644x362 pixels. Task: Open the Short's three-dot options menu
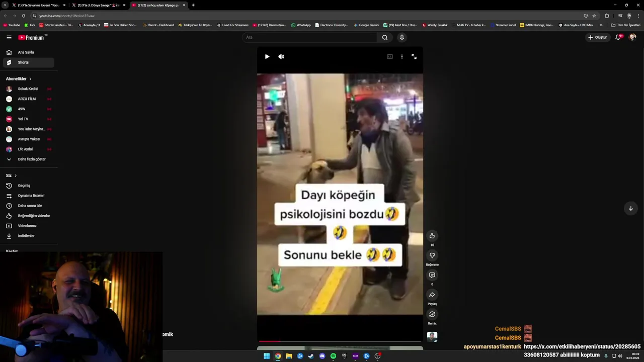[x=401, y=57]
